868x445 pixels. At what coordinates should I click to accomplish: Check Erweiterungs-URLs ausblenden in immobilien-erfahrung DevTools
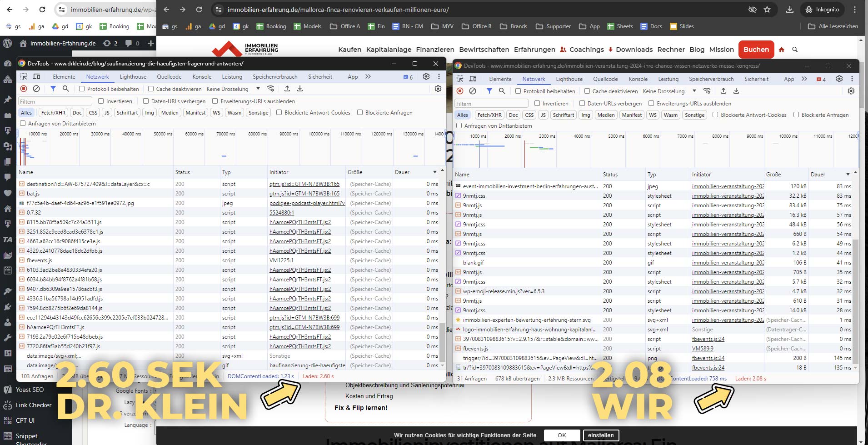651,103
